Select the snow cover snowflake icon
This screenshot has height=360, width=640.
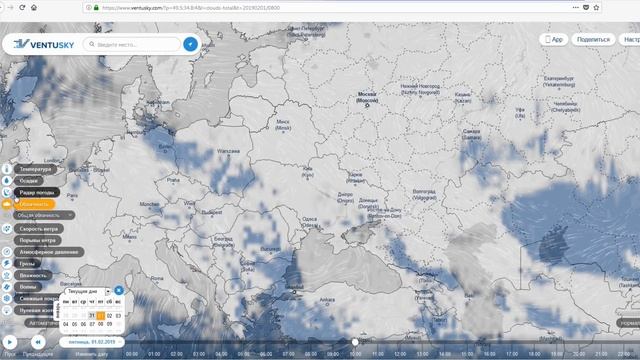pos(7,298)
